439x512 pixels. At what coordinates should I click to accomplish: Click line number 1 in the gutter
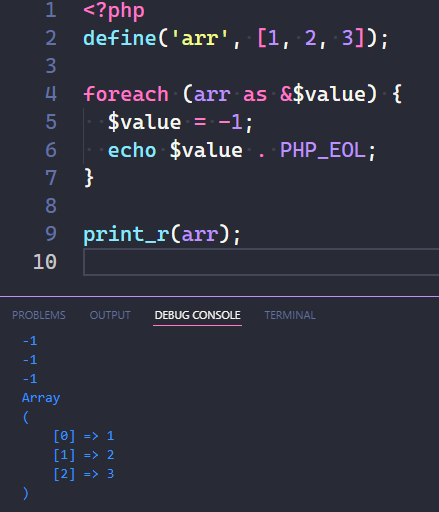coord(51,10)
